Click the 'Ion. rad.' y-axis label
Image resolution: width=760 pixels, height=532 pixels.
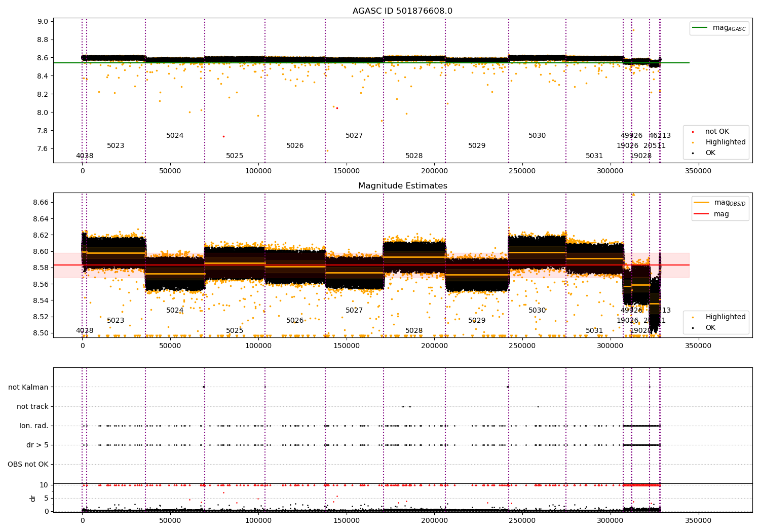click(34, 426)
